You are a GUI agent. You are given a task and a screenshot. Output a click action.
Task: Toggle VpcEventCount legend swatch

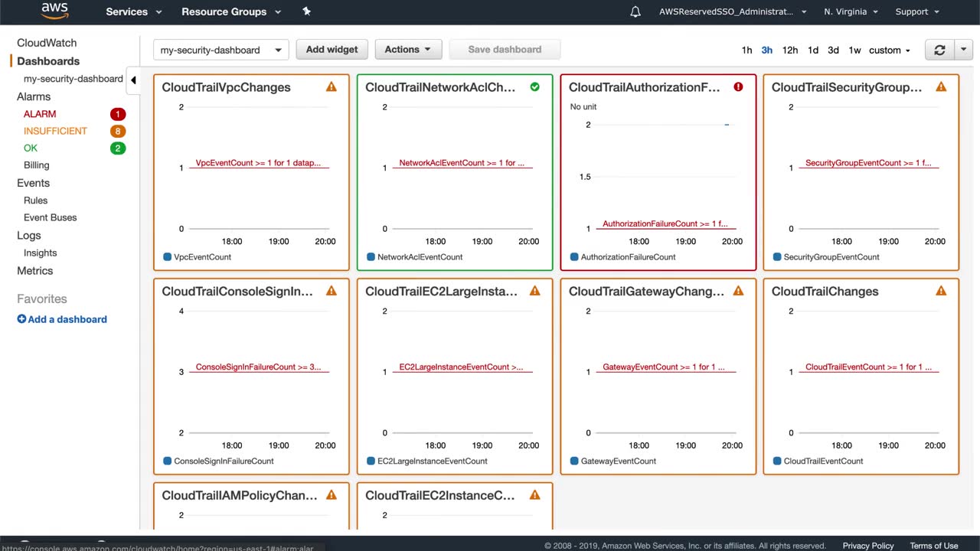pyautogui.click(x=167, y=257)
